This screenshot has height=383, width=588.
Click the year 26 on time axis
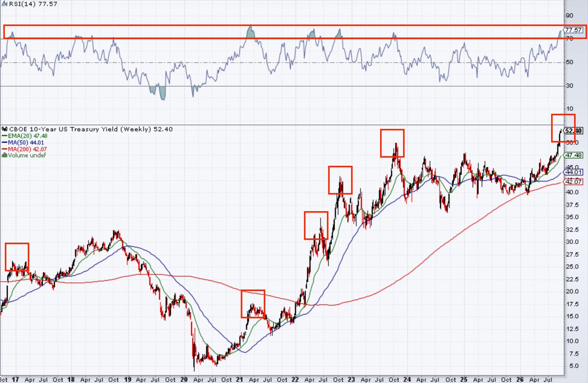coord(520,379)
